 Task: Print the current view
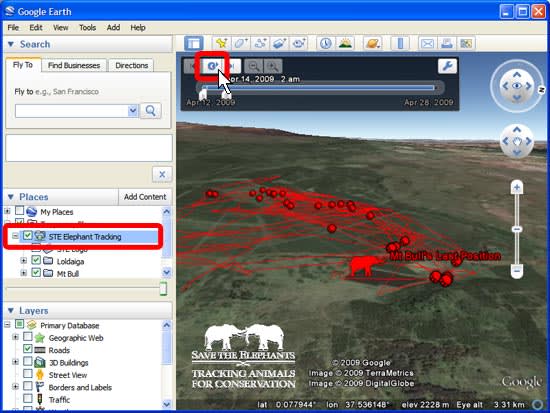[447, 44]
